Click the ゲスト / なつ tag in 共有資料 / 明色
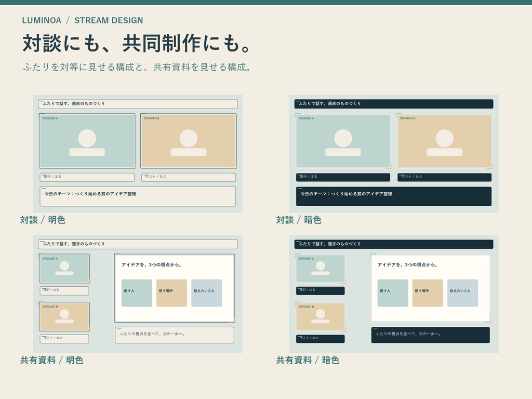Viewport: 532px width, 399px height. 64,339
